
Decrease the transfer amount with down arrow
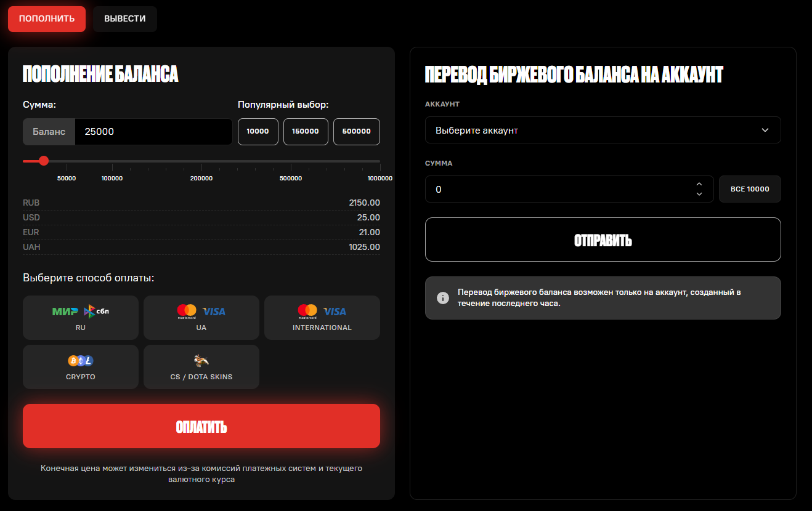(699, 194)
